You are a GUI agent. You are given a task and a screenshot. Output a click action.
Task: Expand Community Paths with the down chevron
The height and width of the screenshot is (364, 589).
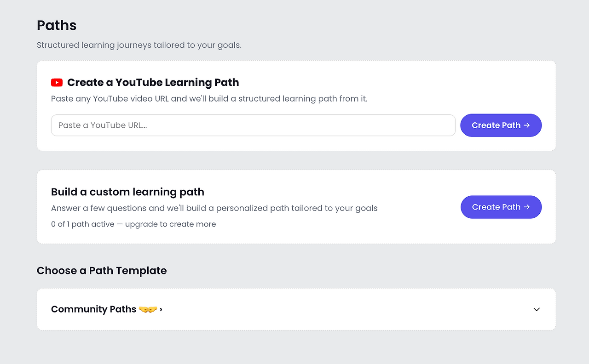(x=537, y=309)
